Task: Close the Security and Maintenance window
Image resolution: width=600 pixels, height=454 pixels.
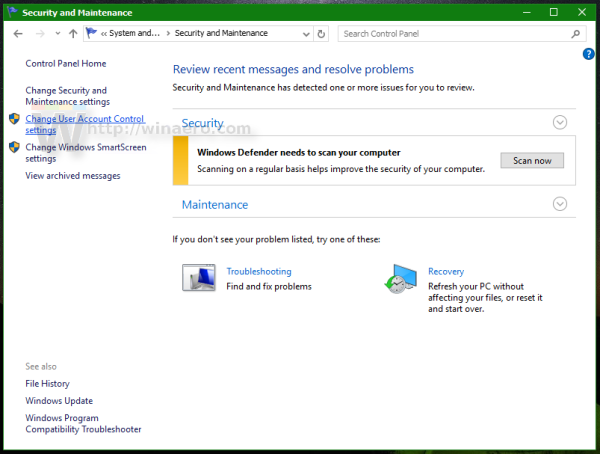Action: pyautogui.click(x=582, y=13)
